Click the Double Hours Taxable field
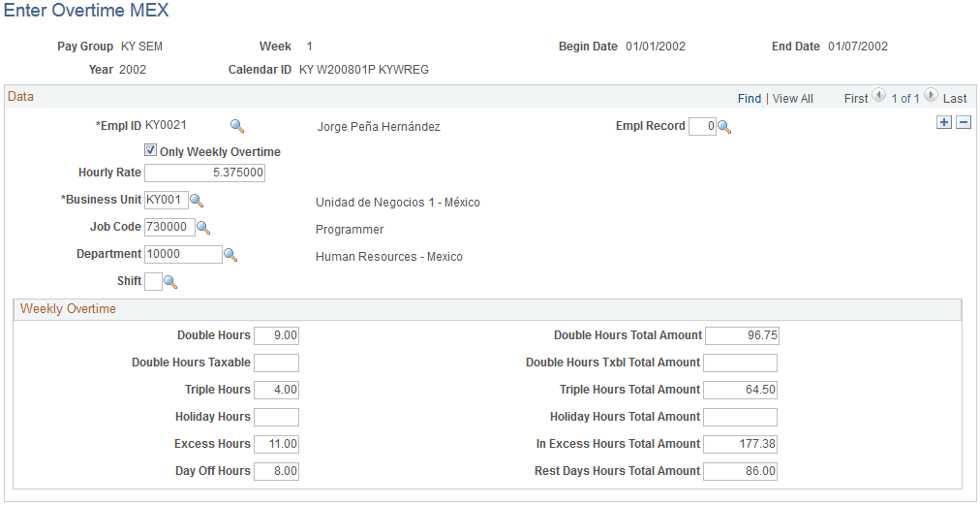The width and height of the screenshot is (980, 505). coord(276,363)
